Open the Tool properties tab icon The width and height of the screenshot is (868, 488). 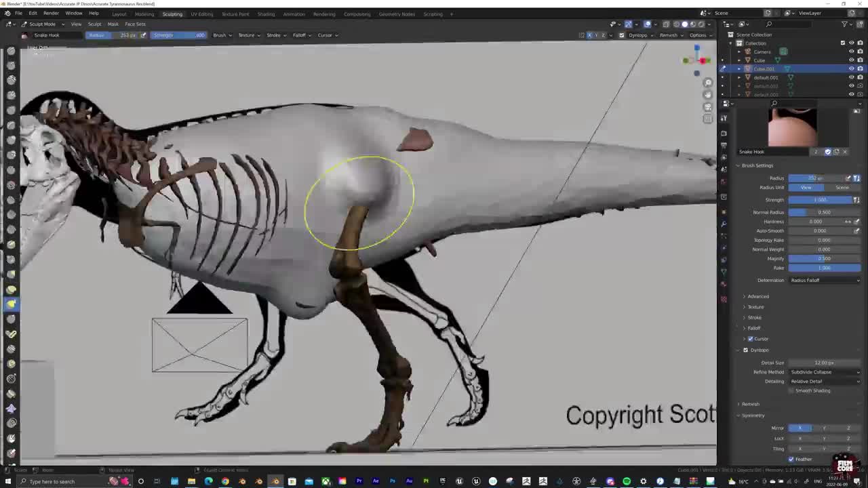[x=724, y=119]
